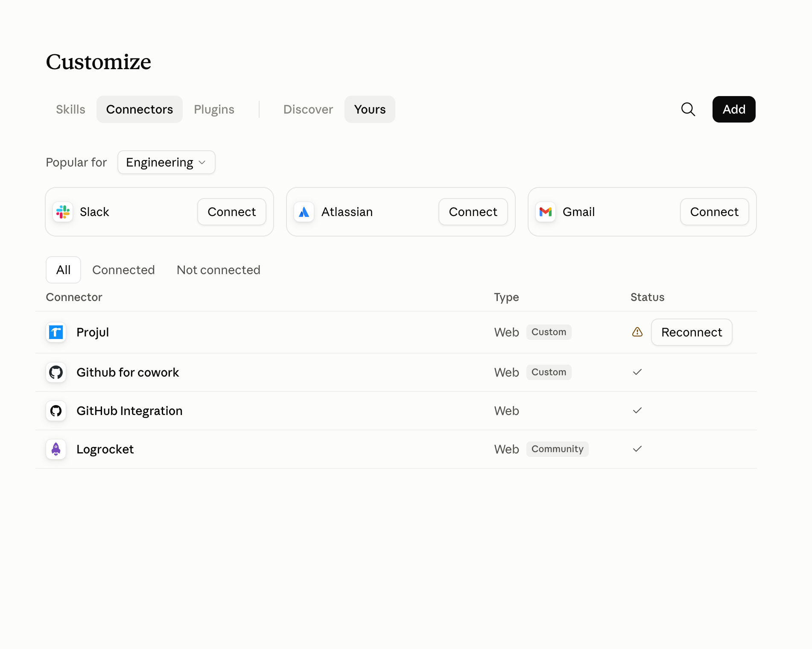Viewport: 812px width, 649px height.
Task: Open the Logrocket row name
Action: click(105, 449)
